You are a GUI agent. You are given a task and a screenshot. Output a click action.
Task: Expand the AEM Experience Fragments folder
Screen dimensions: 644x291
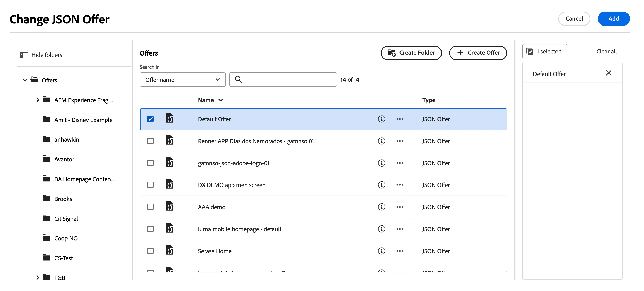pos(38,100)
